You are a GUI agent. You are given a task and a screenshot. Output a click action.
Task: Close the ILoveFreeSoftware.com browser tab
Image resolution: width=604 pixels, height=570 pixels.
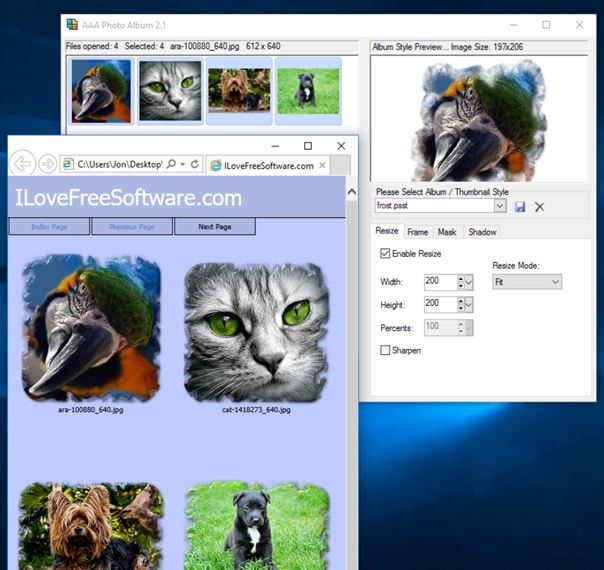[322, 165]
